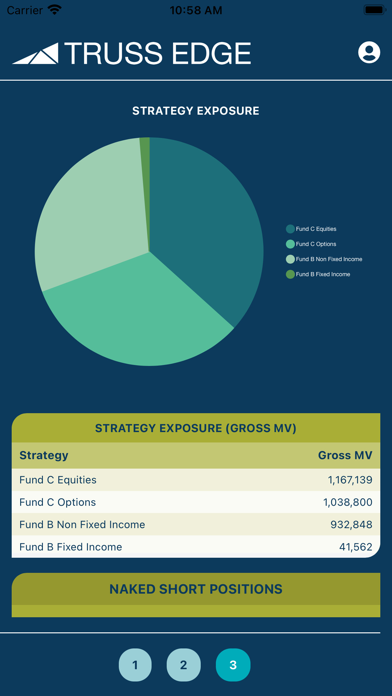Select the active page 3 button
Image resolution: width=392 pixels, height=696 pixels.
(x=233, y=665)
